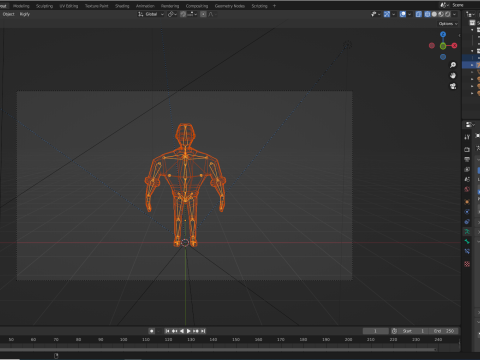Image resolution: width=480 pixels, height=360 pixels.
Task: Toggle viewport overlays
Action: click(x=403, y=14)
